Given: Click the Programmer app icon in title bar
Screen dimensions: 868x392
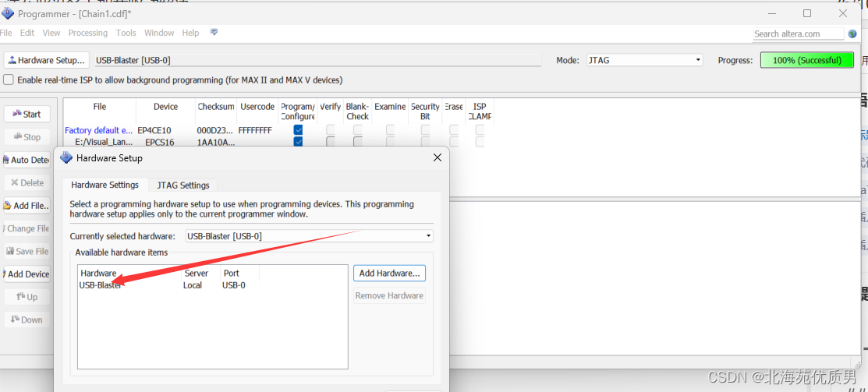Looking at the screenshot, I should point(8,12).
